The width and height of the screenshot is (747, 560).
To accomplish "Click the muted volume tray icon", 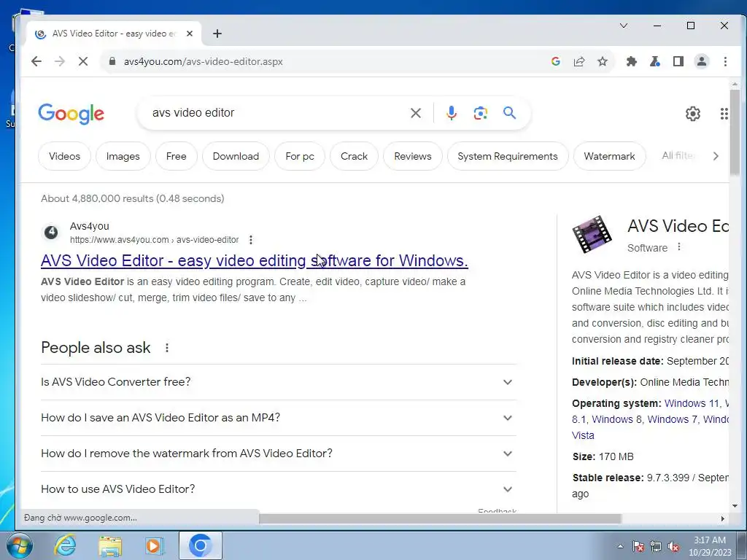I will click(x=673, y=547).
